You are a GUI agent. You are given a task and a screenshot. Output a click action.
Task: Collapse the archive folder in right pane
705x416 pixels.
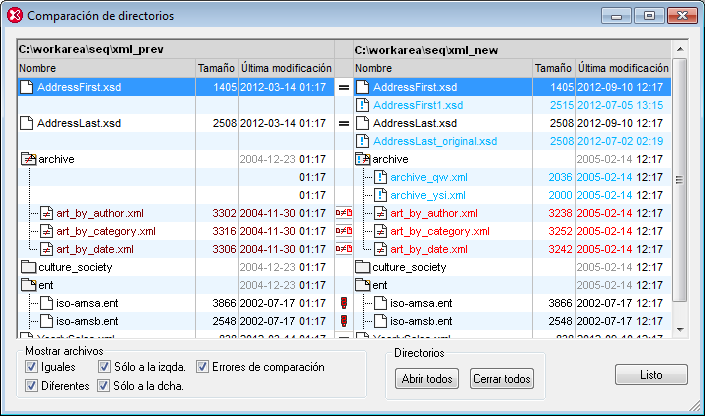[x=362, y=159]
